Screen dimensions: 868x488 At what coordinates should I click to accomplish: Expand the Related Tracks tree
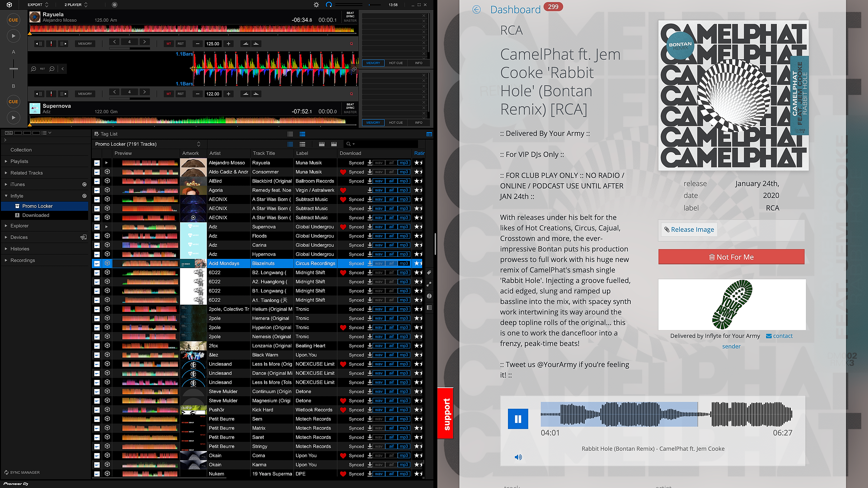pos(6,173)
